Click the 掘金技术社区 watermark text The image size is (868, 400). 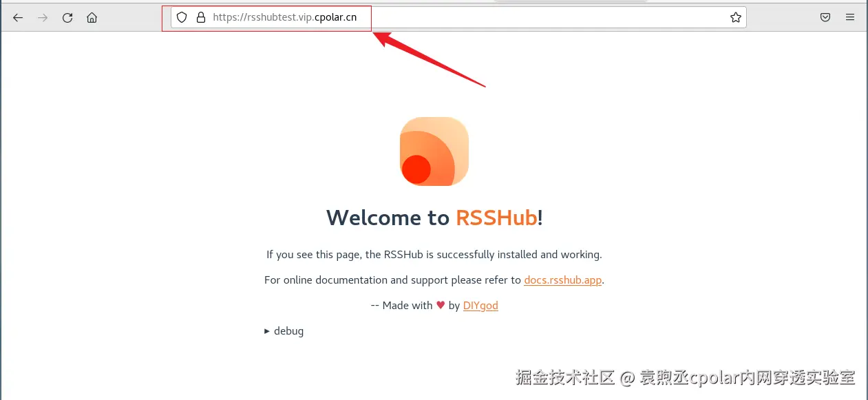[565, 377]
